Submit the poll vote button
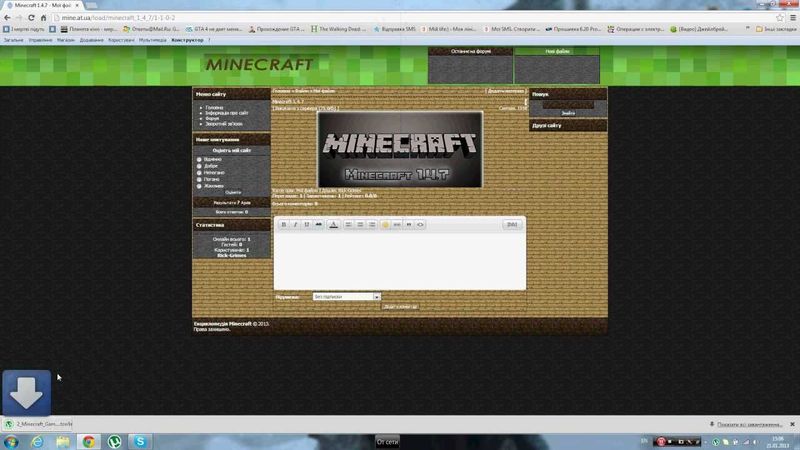This screenshot has width=800, height=450. [233, 192]
